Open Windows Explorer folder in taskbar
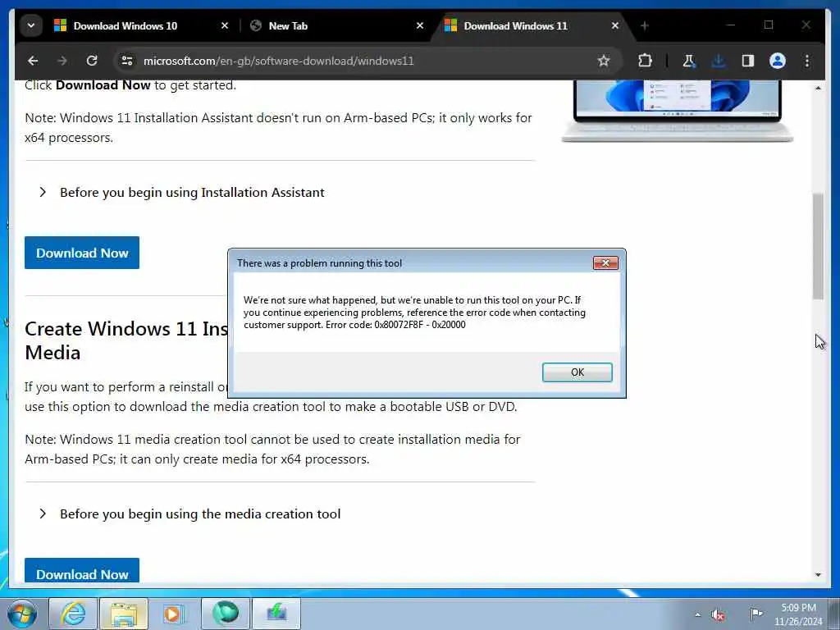Viewport: 840px width, 630px height. point(123,614)
